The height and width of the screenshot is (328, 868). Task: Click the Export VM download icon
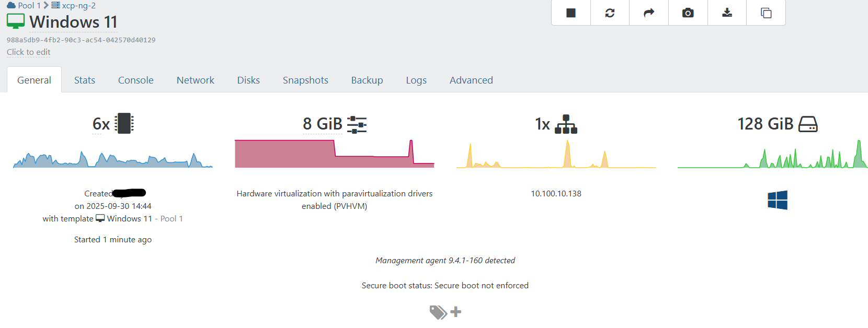click(727, 13)
